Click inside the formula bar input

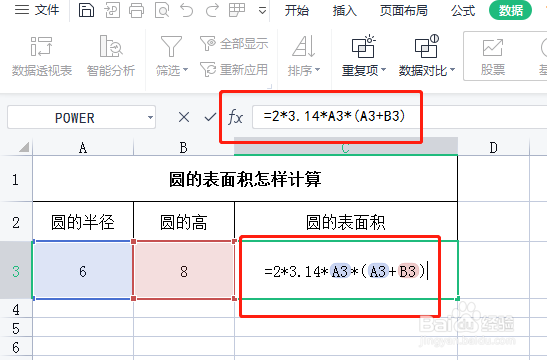399,117
